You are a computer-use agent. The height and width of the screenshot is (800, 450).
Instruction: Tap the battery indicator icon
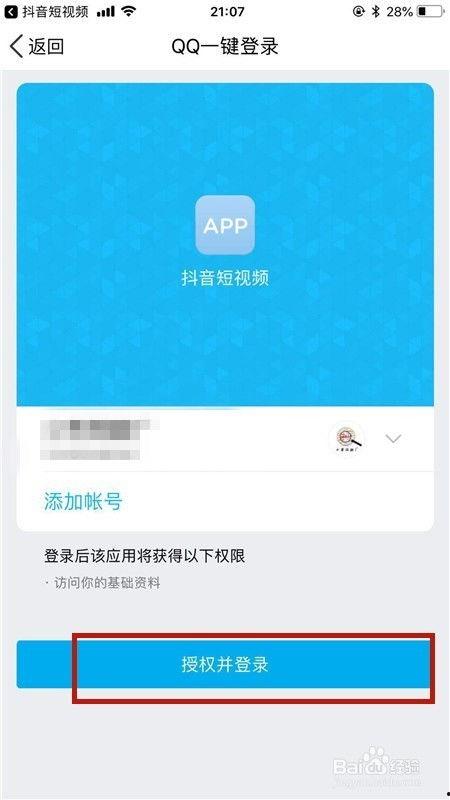tap(430, 12)
